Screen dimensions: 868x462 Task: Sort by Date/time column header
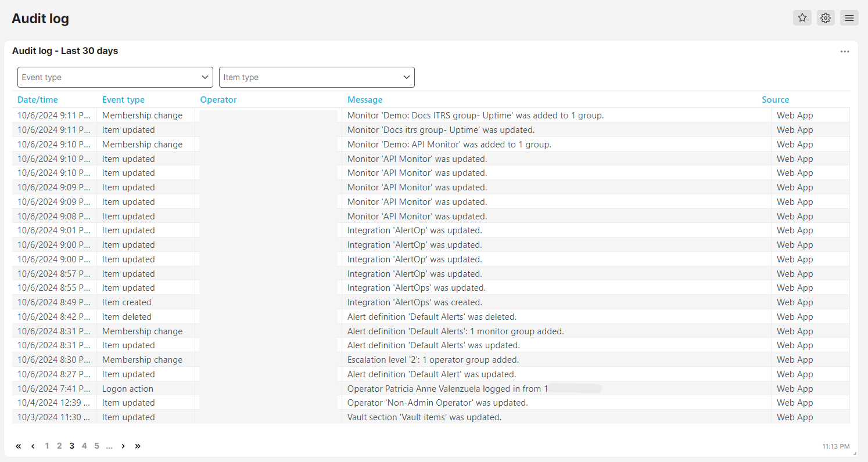pyautogui.click(x=38, y=100)
